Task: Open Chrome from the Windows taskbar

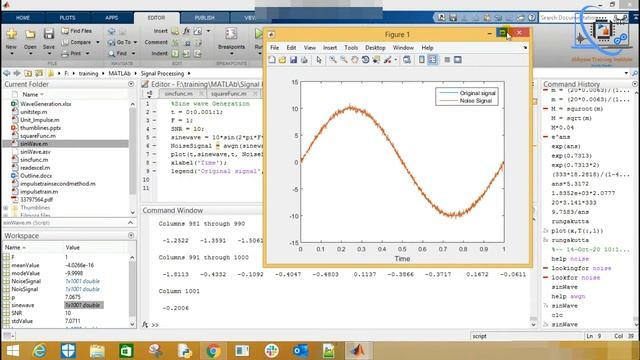Action: 213,351
